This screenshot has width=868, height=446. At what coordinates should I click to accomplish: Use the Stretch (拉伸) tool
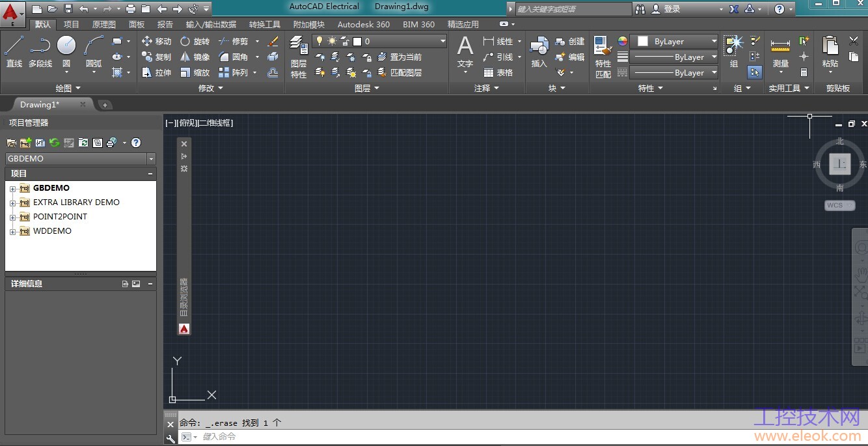click(x=157, y=72)
